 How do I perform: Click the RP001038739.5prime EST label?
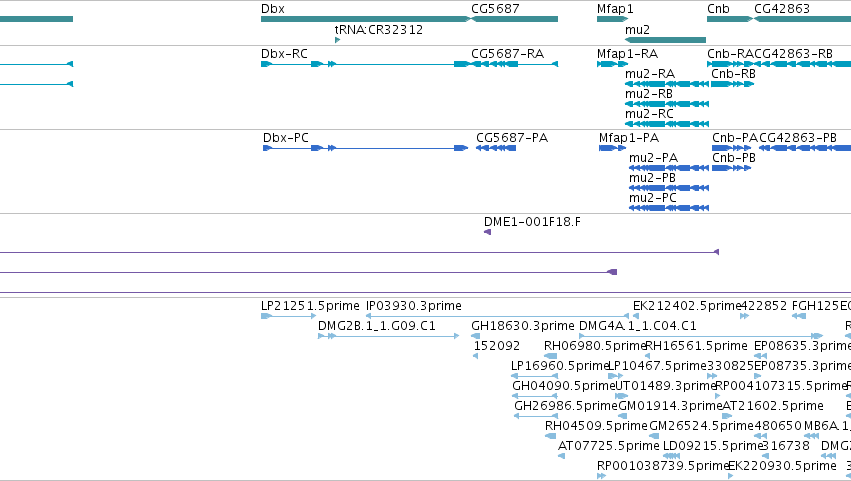click(662, 466)
